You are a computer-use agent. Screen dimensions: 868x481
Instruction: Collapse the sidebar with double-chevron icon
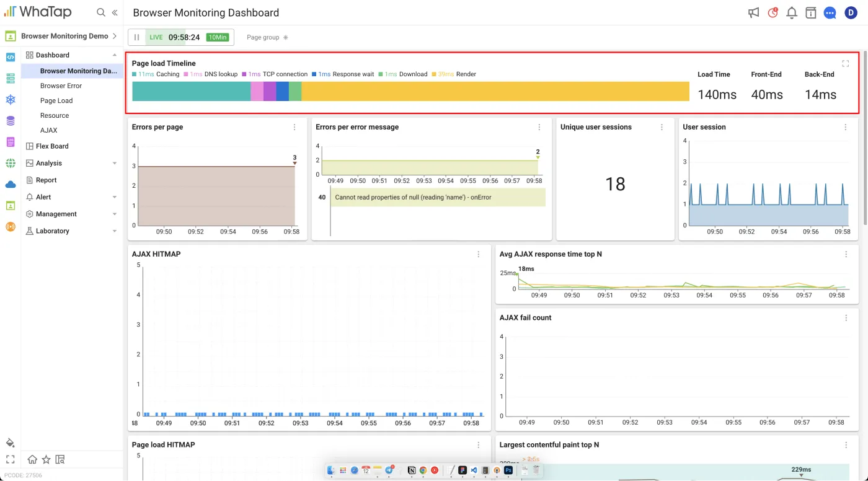(115, 12)
